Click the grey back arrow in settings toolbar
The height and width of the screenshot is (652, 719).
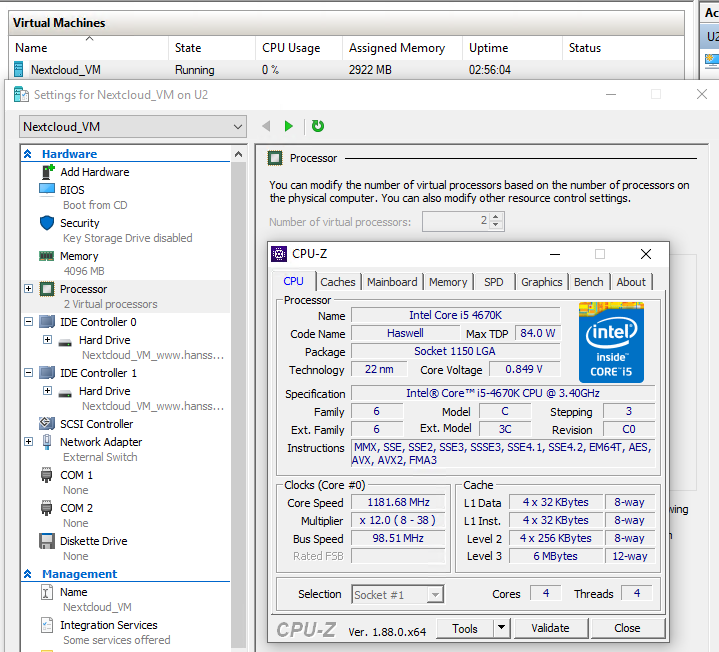pos(266,126)
